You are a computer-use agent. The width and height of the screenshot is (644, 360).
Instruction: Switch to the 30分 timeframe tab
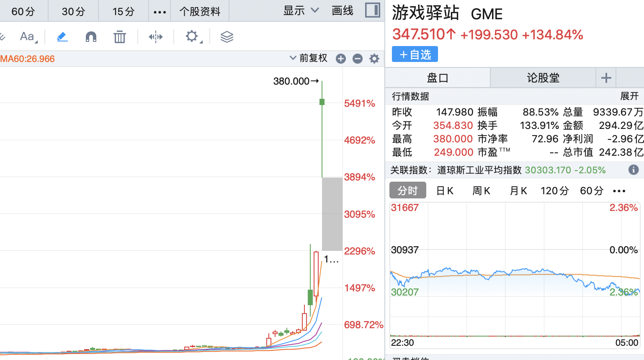(73, 11)
